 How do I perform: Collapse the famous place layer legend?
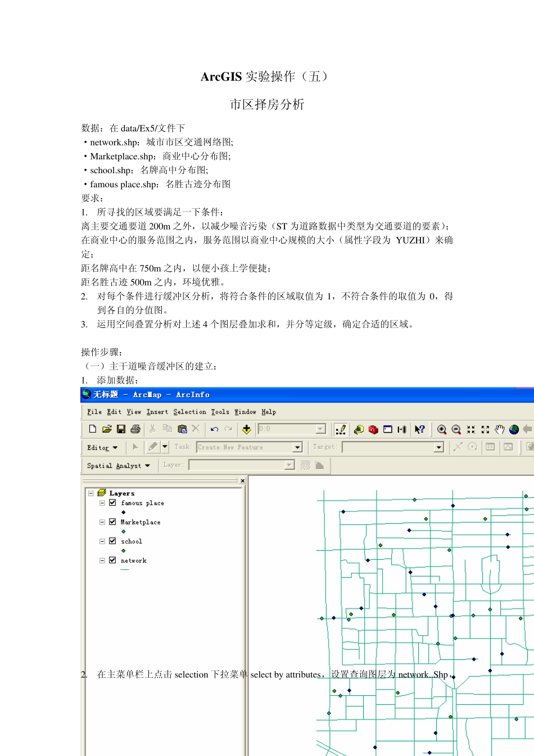[102, 503]
